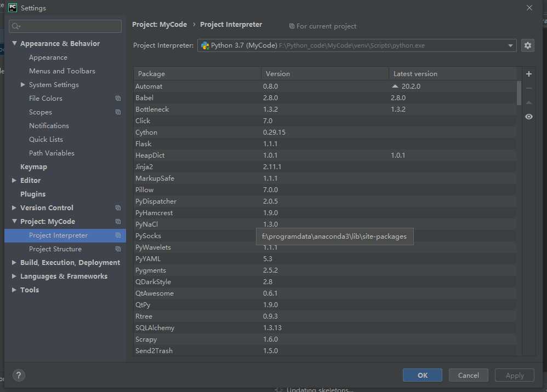Select the PyDispatcher package row
The height and width of the screenshot is (392, 547).
pos(325,201)
